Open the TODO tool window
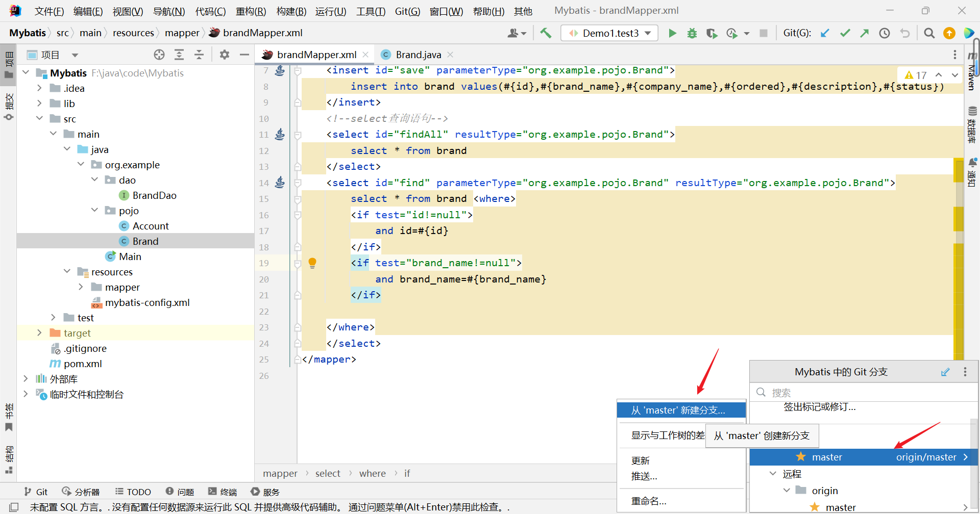 tap(133, 492)
